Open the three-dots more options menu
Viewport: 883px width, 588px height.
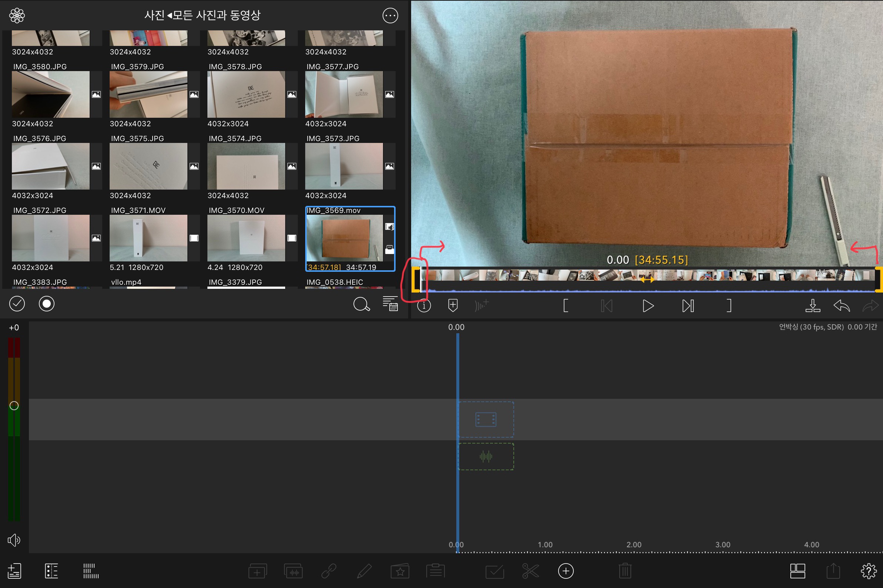pos(390,16)
